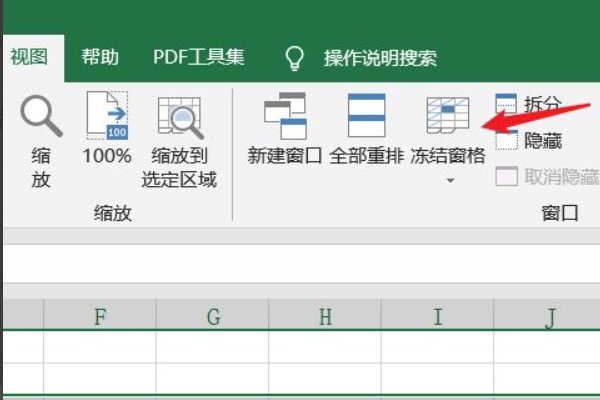Screen dimensions: 600x400
Task: Click Arrange All (全部重排) icon
Action: click(x=367, y=115)
